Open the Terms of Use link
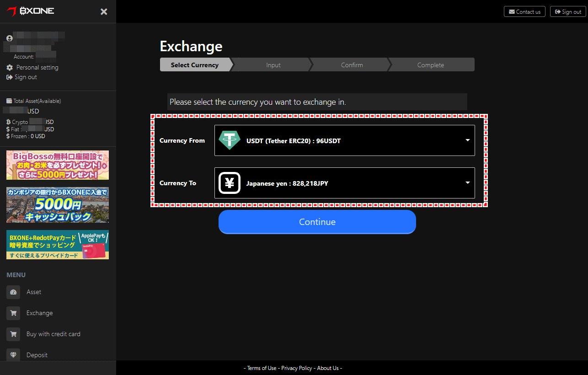Screen dimensions: 588x375 [x=262, y=368]
